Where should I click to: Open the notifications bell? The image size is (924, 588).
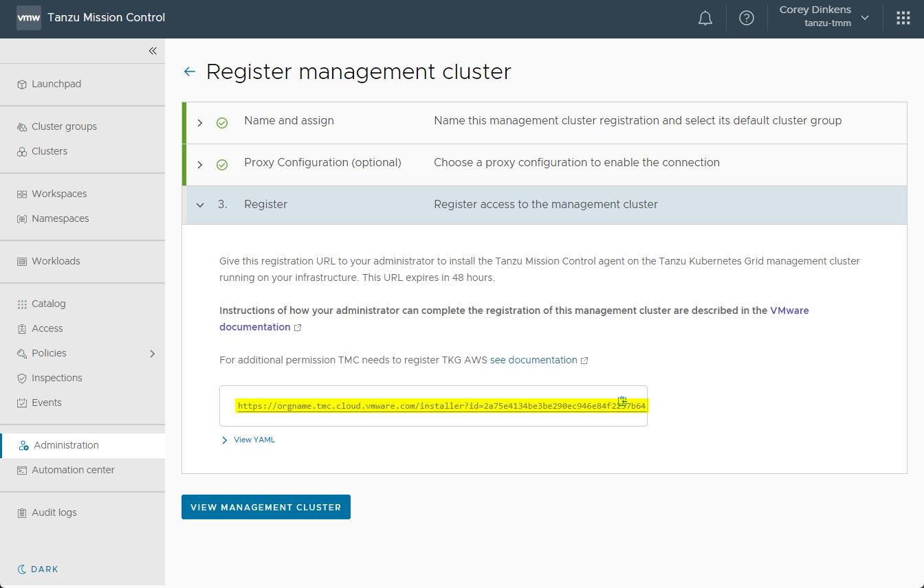[x=705, y=19]
